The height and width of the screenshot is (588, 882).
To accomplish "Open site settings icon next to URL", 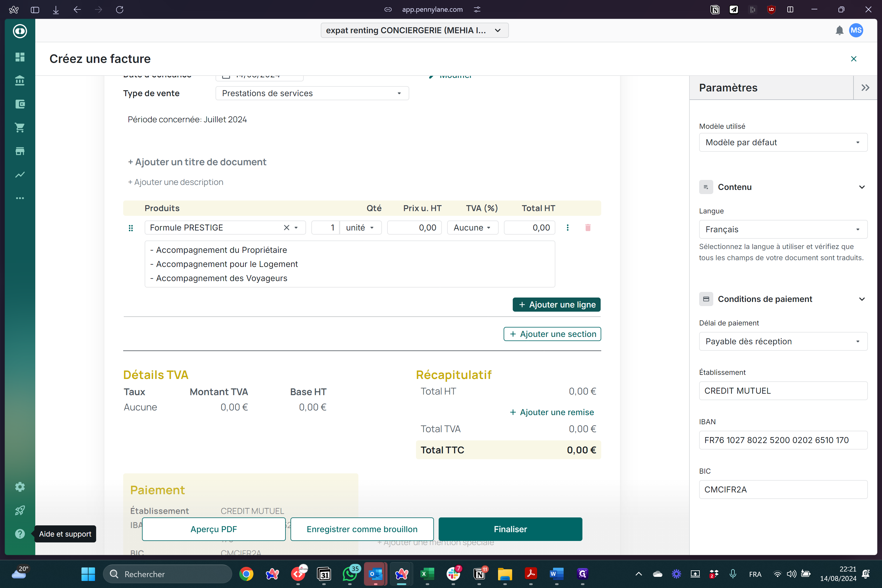I will 477,9.
